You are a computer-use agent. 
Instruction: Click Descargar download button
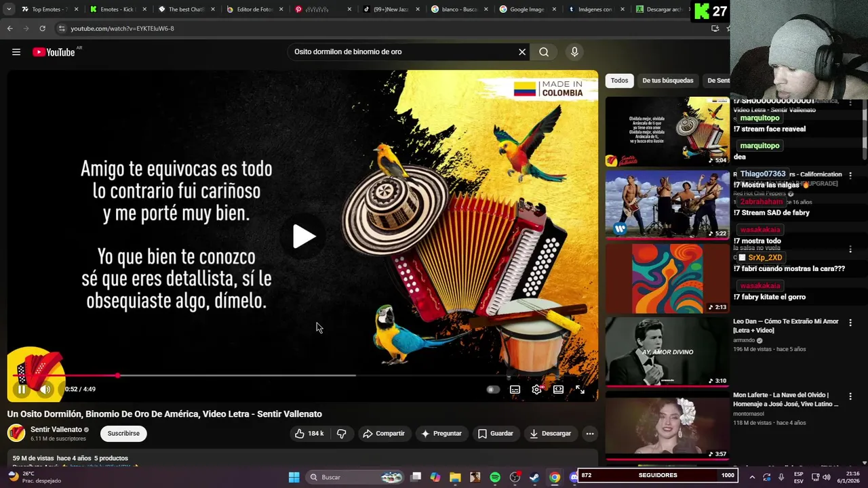550,433
